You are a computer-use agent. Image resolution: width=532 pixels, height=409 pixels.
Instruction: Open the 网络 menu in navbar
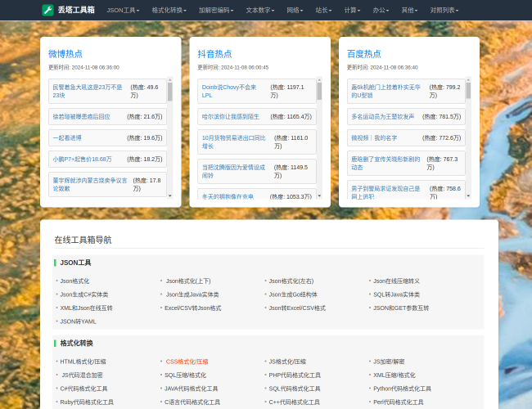point(295,10)
